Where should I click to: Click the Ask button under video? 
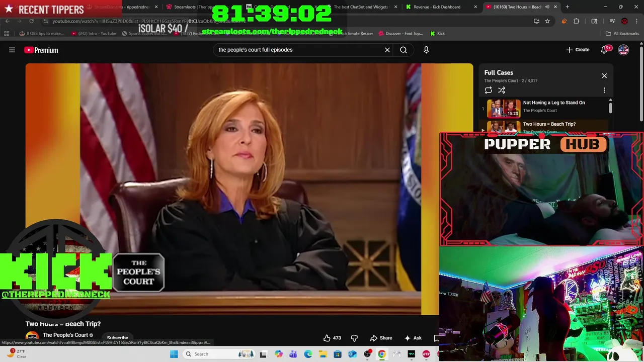(413, 338)
